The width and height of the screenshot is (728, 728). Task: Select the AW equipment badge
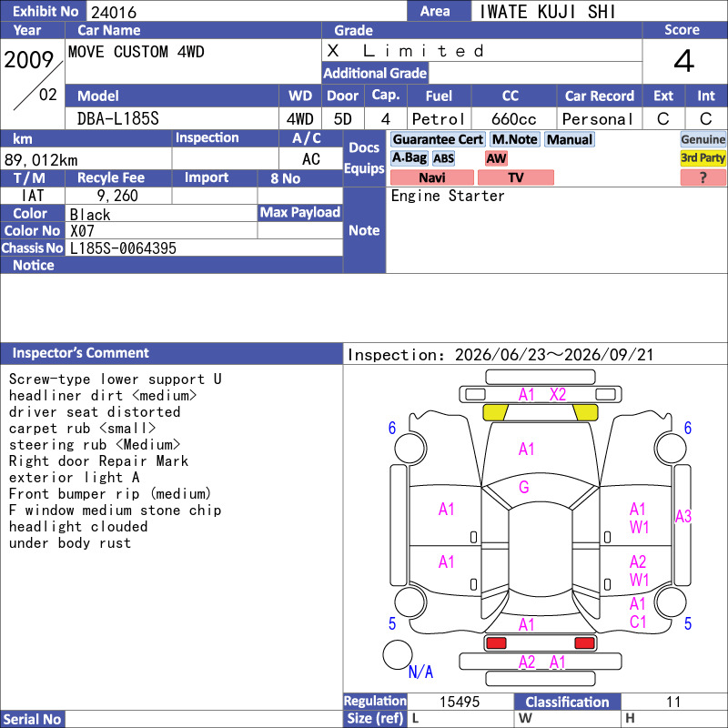pos(496,158)
